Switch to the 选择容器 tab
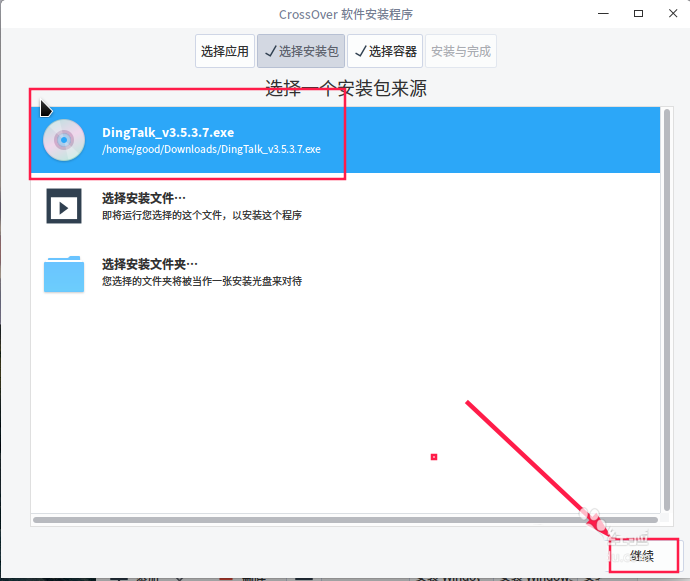 click(385, 51)
